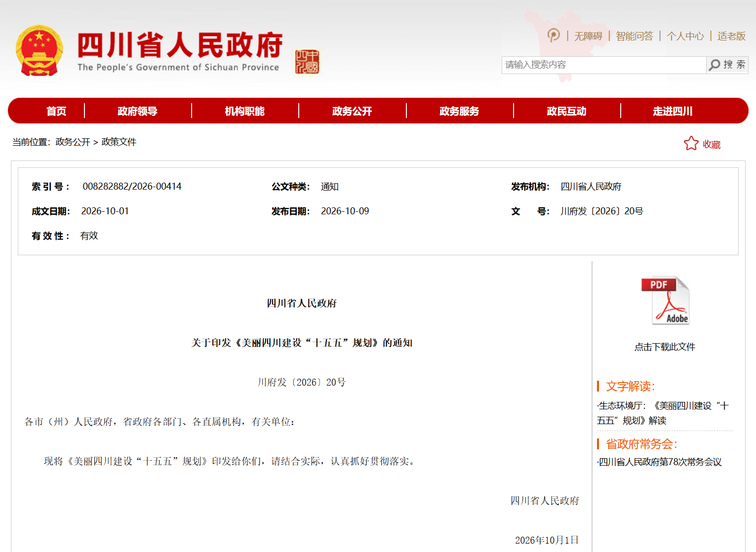Click the 发布日期 value 2026-10-09
756x552 pixels.
tap(345, 211)
